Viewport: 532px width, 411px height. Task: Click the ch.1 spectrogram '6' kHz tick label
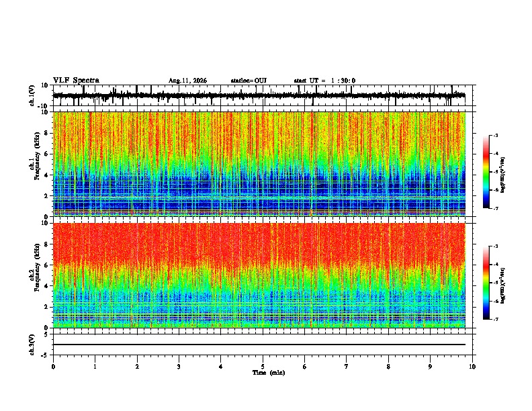pos(46,154)
